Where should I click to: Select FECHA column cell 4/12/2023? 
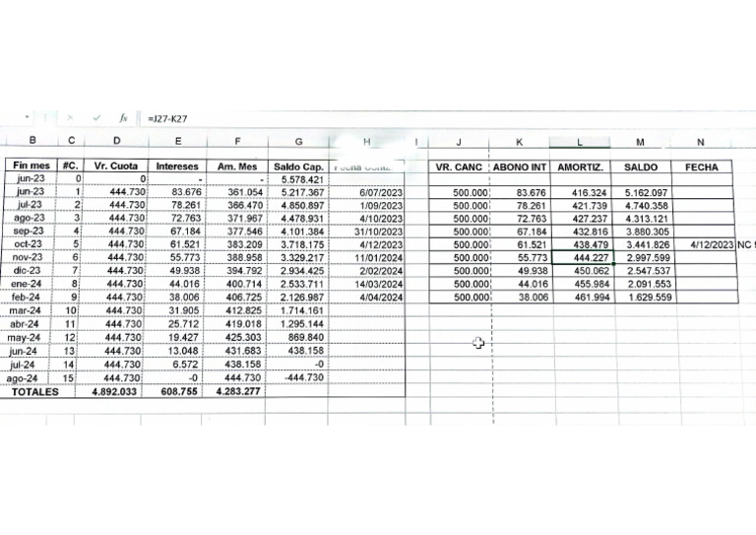705,245
